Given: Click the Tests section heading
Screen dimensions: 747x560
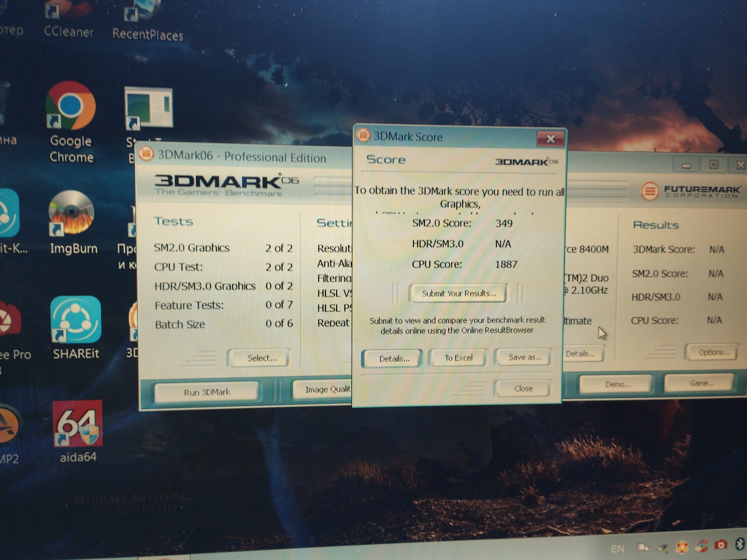Looking at the screenshot, I should coord(173,221).
